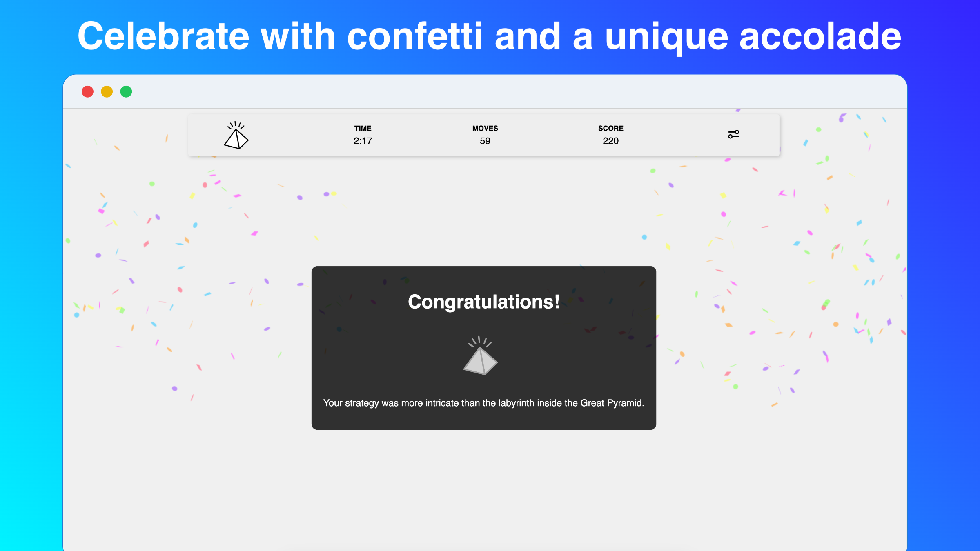980x551 pixels.
Task: Minimize the window with the yellow button
Action: pos(107,91)
